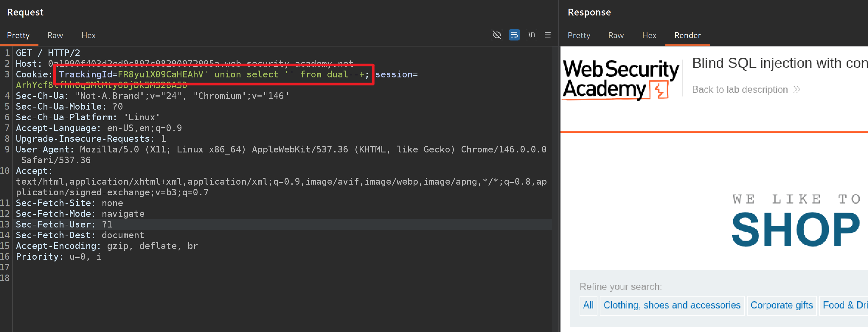
Task: Click the double chevron after lab description
Action: [796, 90]
